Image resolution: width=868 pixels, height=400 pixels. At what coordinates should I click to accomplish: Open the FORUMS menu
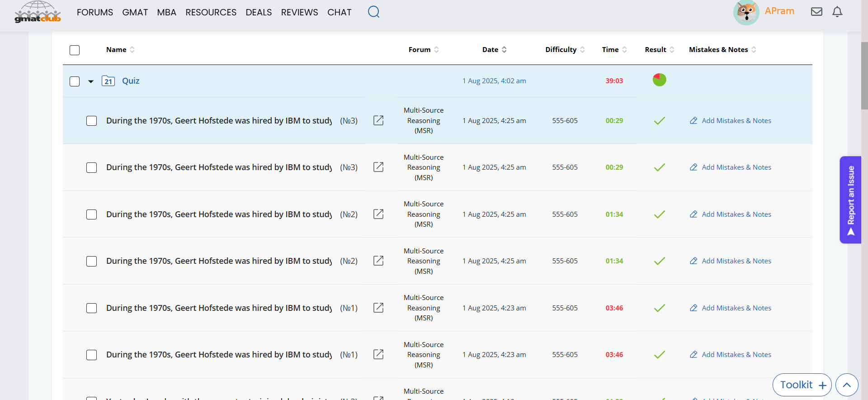tap(95, 12)
